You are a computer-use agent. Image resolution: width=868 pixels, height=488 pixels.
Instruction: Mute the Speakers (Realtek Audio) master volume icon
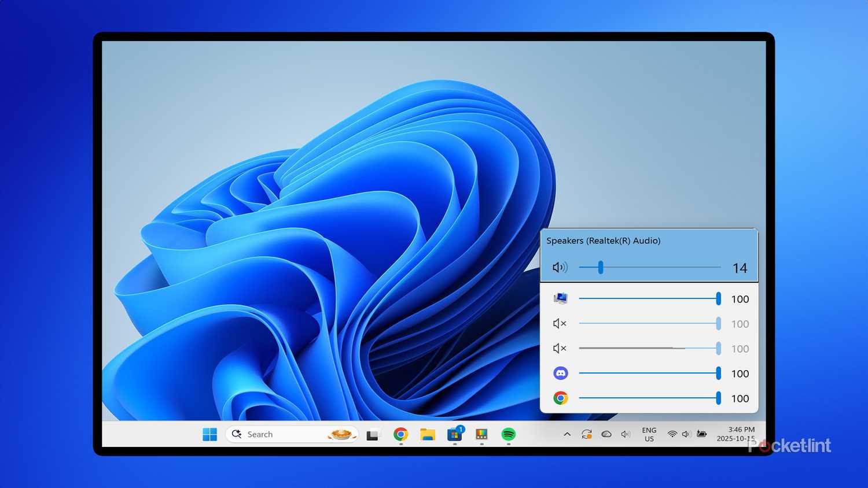[559, 267]
